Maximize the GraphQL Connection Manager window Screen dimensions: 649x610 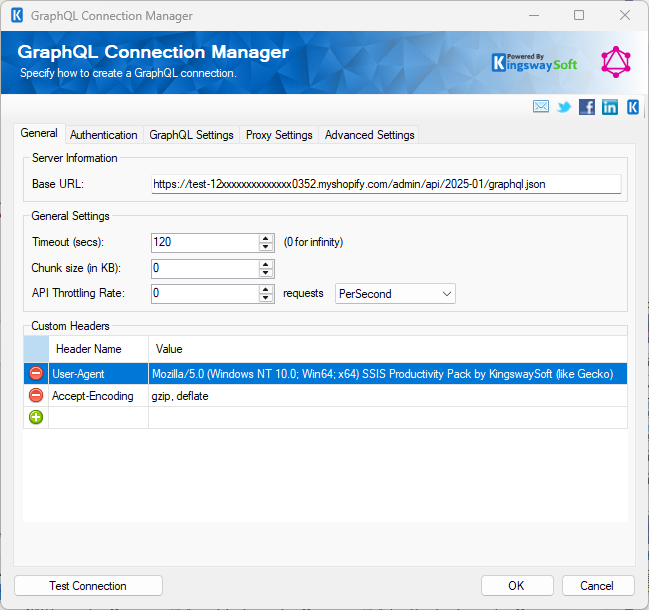579,16
